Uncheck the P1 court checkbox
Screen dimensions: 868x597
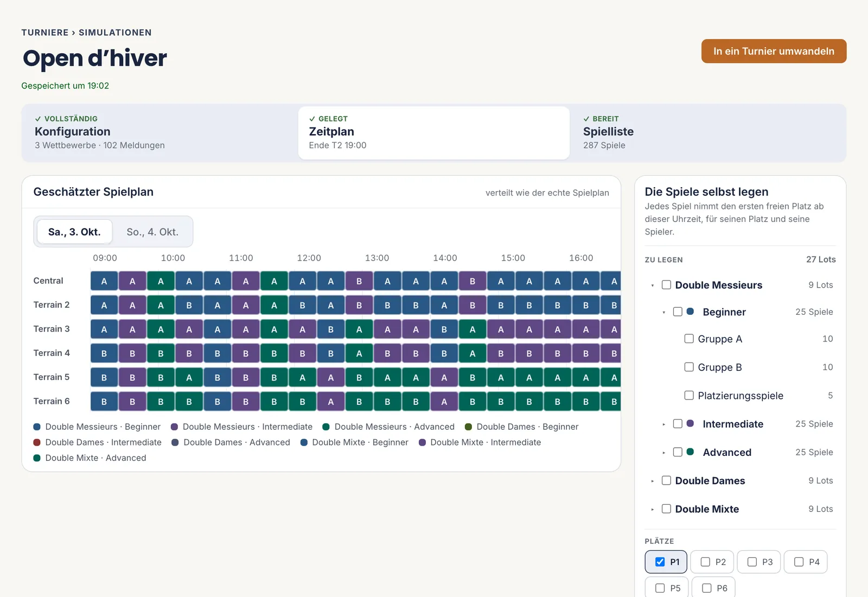pos(660,562)
